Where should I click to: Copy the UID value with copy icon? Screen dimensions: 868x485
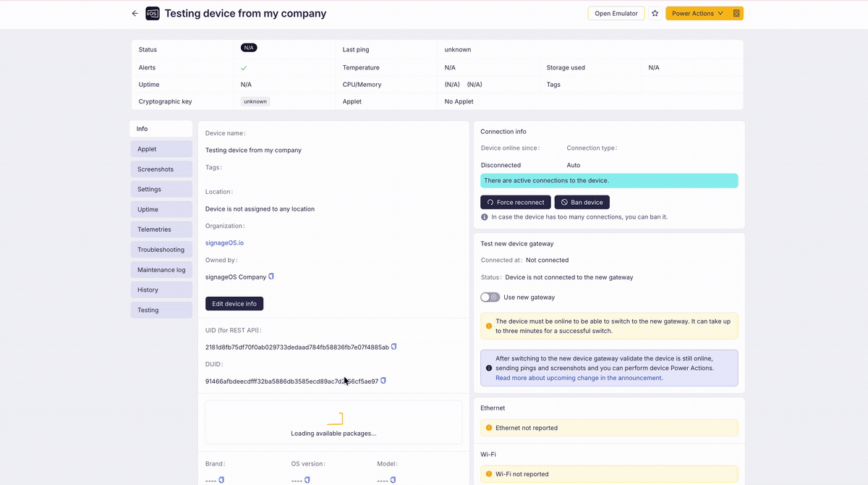tap(394, 347)
